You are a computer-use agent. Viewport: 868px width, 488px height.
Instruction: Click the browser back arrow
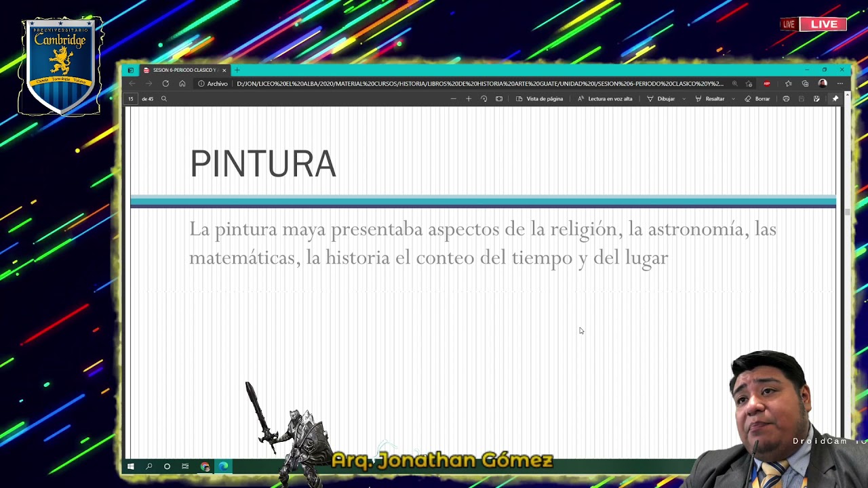coord(132,83)
